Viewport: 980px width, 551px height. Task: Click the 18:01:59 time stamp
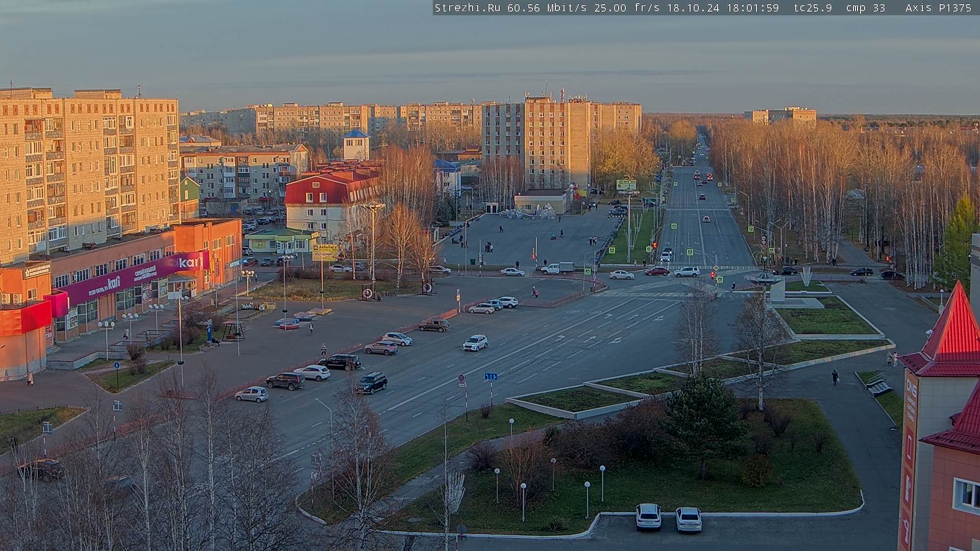752,8
